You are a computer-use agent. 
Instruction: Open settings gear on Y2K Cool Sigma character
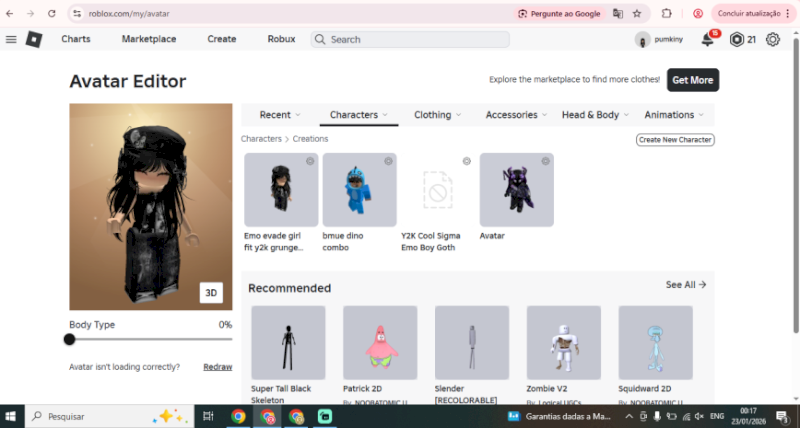[466, 161]
